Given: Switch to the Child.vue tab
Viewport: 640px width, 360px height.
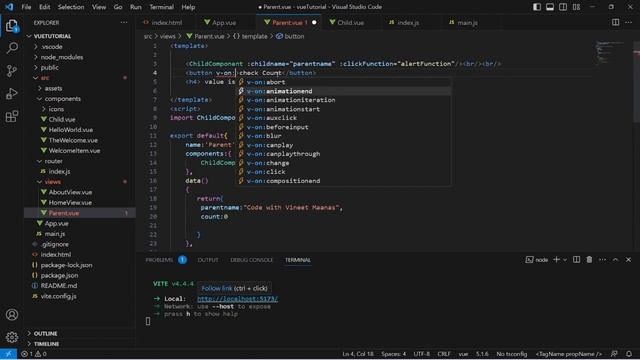Looking at the screenshot, I should pyautogui.click(x=350, y=23).
